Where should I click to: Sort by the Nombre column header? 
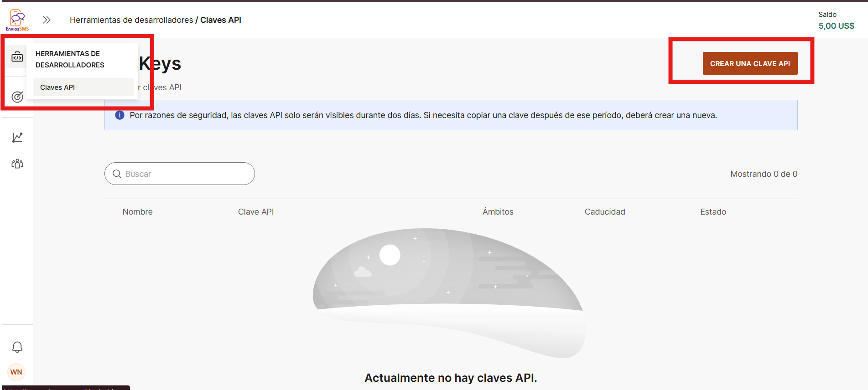click(x=137, y=212)
